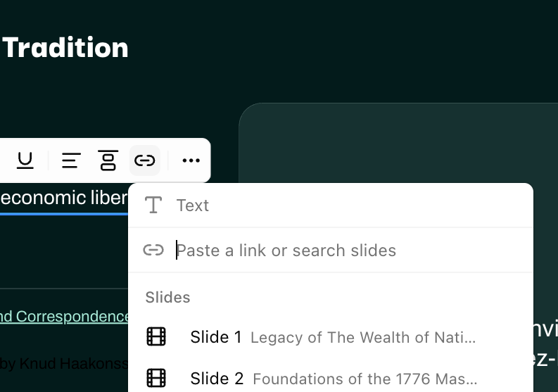This screenshot has height=392, width=558.
Task: Click the "Slides" section header in popup
Action: pyautogui.click(x=167, y=297)
